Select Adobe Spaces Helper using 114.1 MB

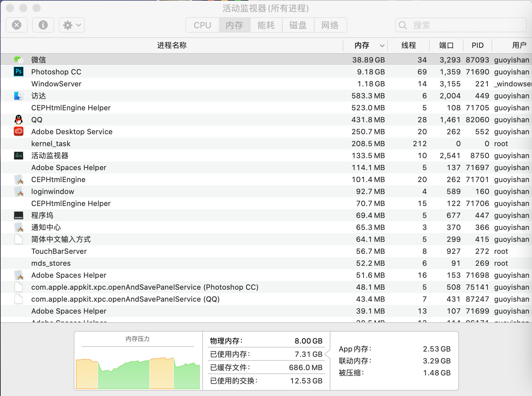[x=69, y=167]
